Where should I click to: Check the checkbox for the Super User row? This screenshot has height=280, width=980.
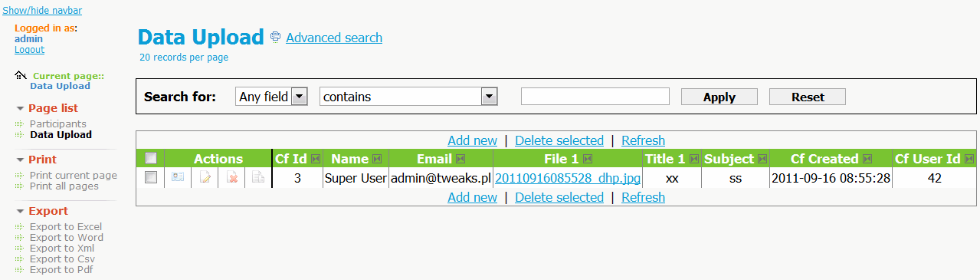pos(151,177)
